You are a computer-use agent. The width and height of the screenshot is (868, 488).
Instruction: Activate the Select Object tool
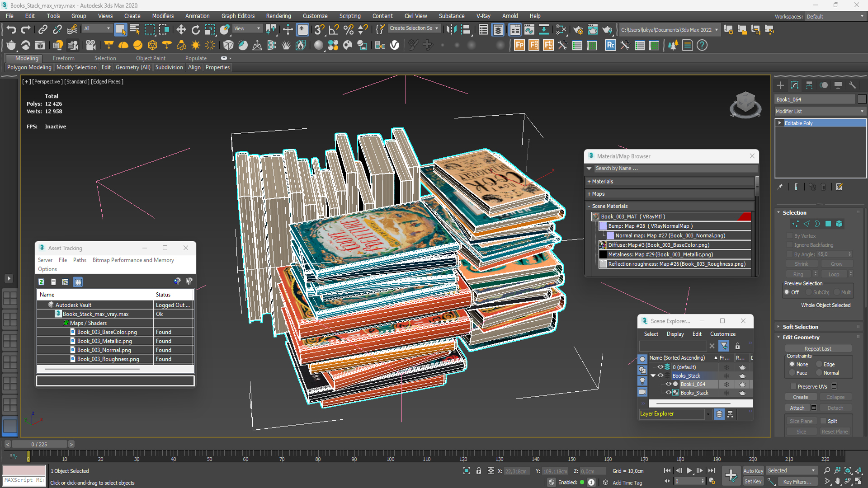120,30
